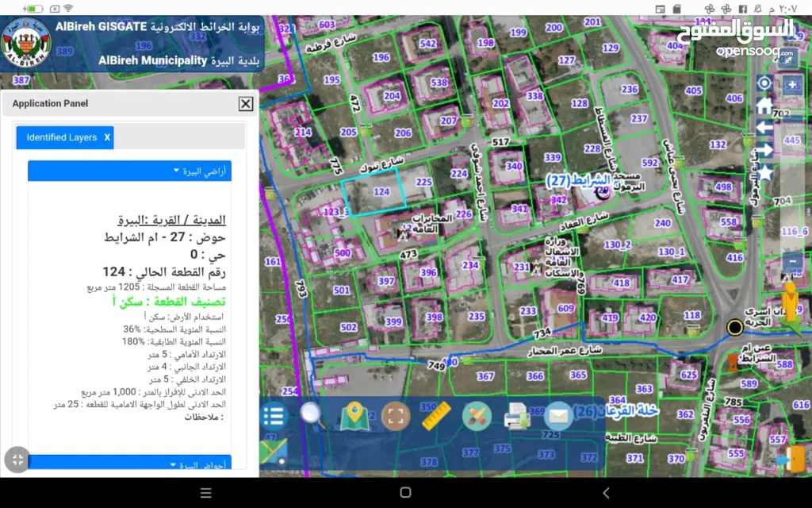The width and height of the screenshot is (812, 508).
Task: Open the layers list menu icon
Action: click(274, 416)
